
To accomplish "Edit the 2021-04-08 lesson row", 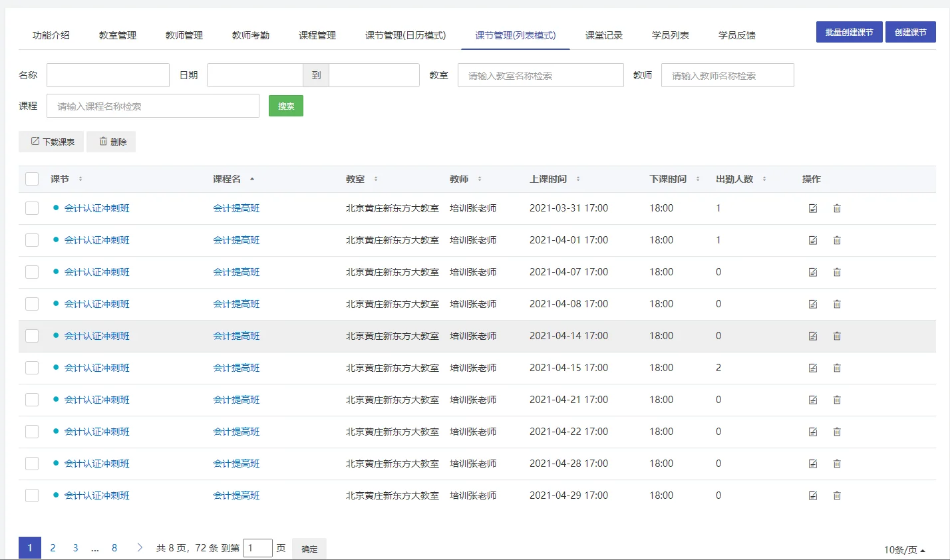I will 813,304.
